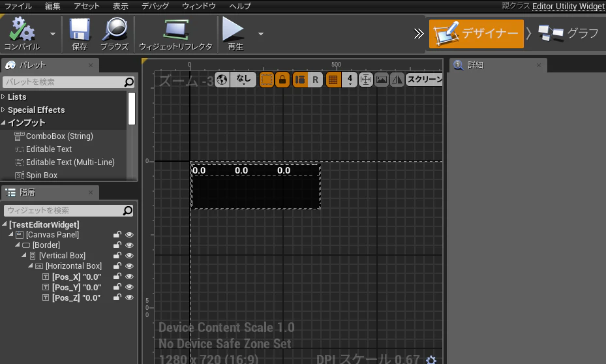Collapse the インプット palette category

pos(3,123)
